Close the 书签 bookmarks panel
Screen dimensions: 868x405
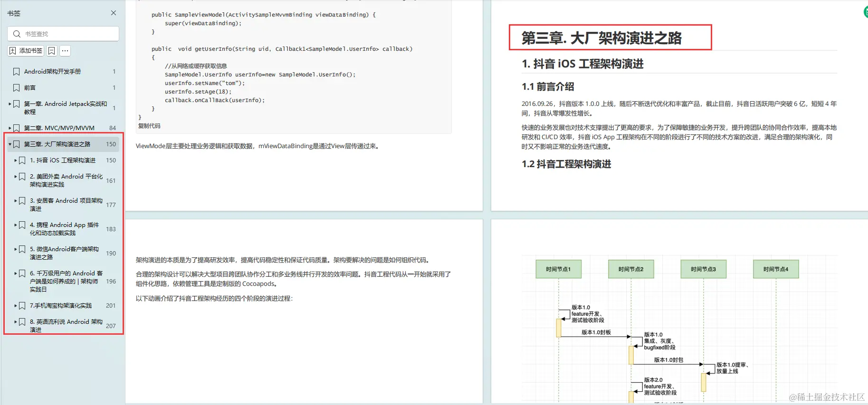[114, 13]
